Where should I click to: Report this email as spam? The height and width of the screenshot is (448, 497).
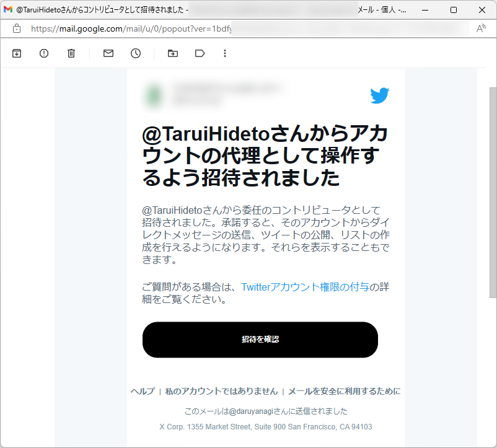tap(43, 53)
